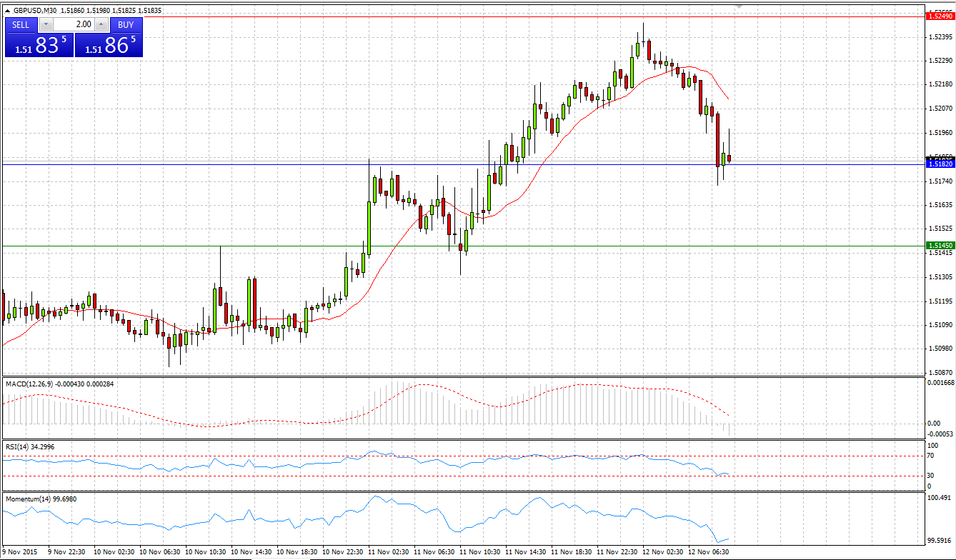Collapse one-click trading panel triangle beside GBPUSD
This screenshot has height=560, width=956.
click(x=8, y=11)
